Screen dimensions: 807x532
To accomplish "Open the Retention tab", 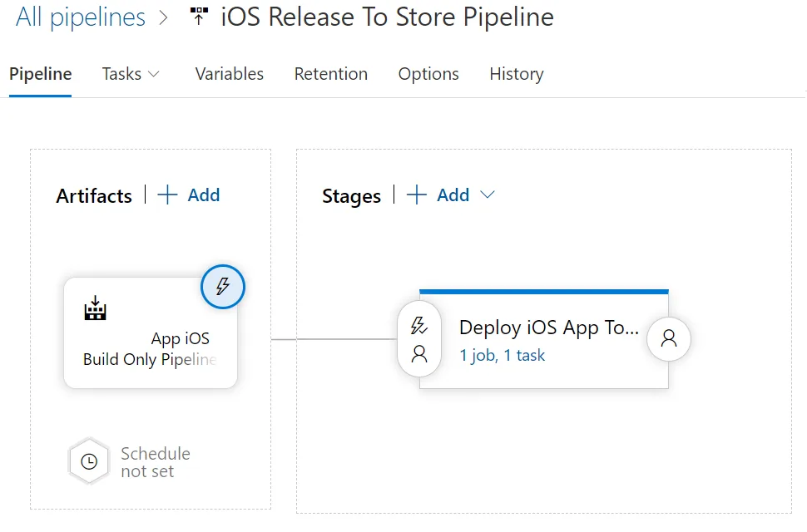I will point(331,74).
